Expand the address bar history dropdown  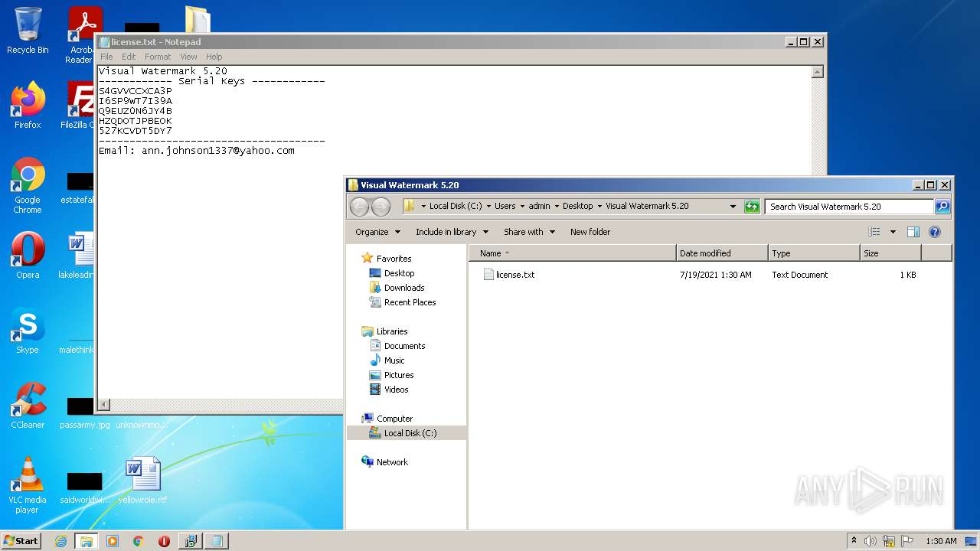coord(733,207)
